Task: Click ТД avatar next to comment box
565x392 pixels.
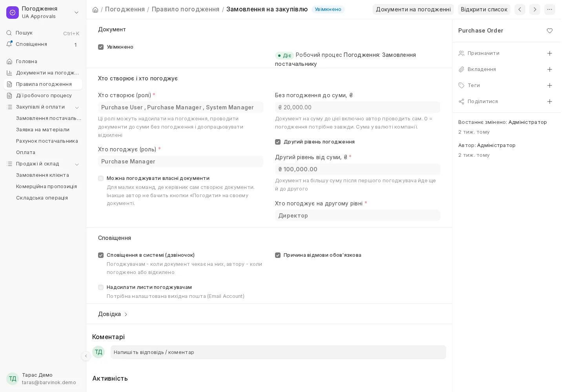Action: [x=98, y=352]
